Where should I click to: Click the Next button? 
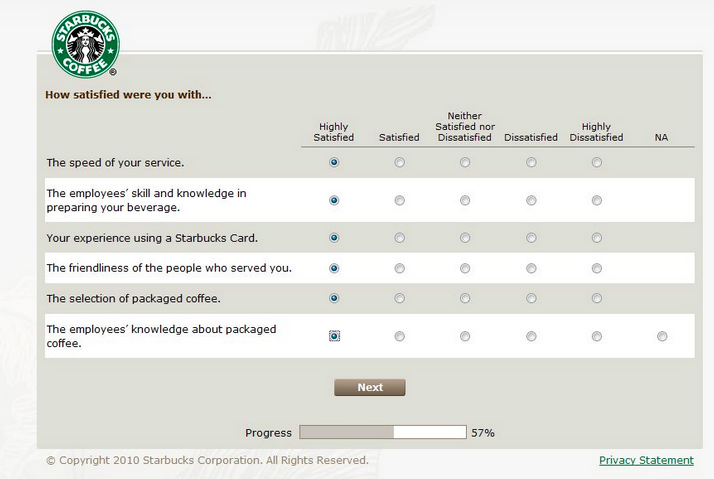[x=370, y=388]
